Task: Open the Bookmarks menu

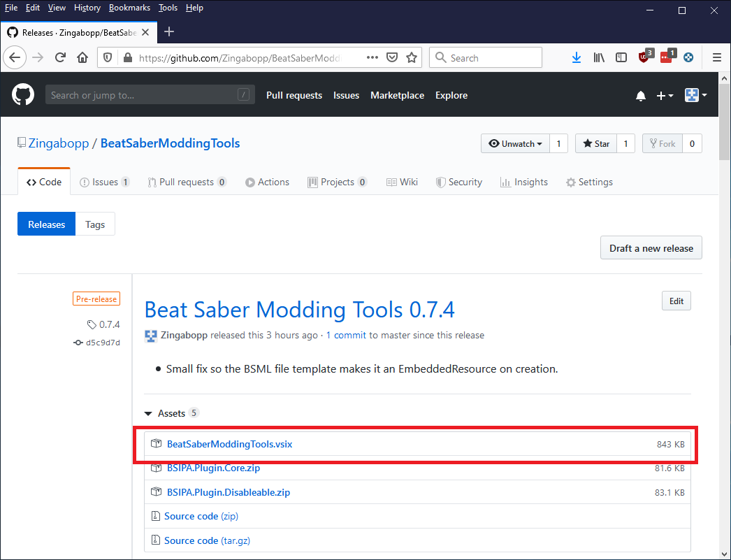Action: point(129,8)
